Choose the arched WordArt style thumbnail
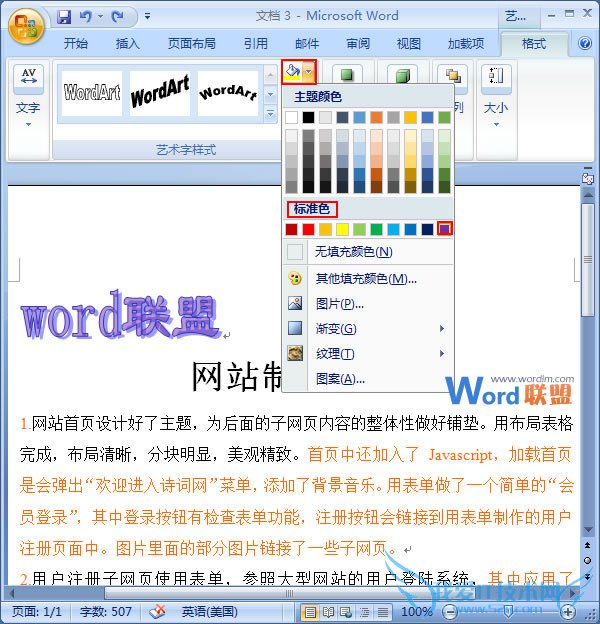Screen dimensions: 600x624 (228, 93)
